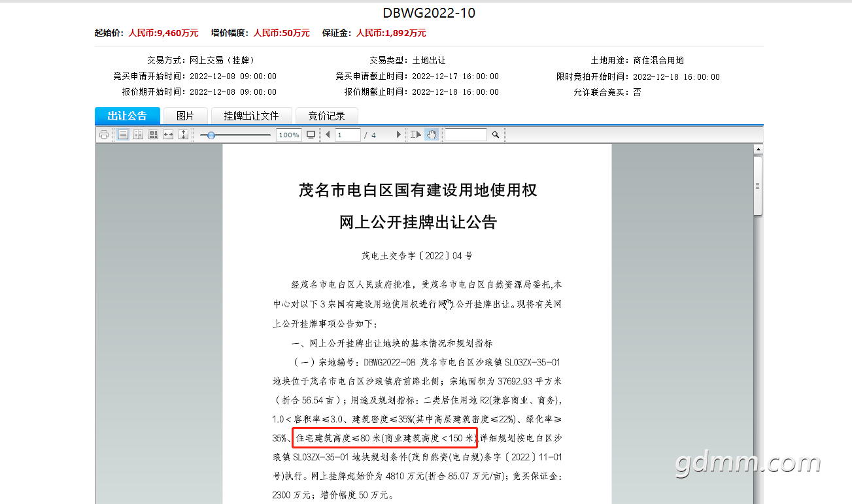Click the page number input field

(348, 135)
